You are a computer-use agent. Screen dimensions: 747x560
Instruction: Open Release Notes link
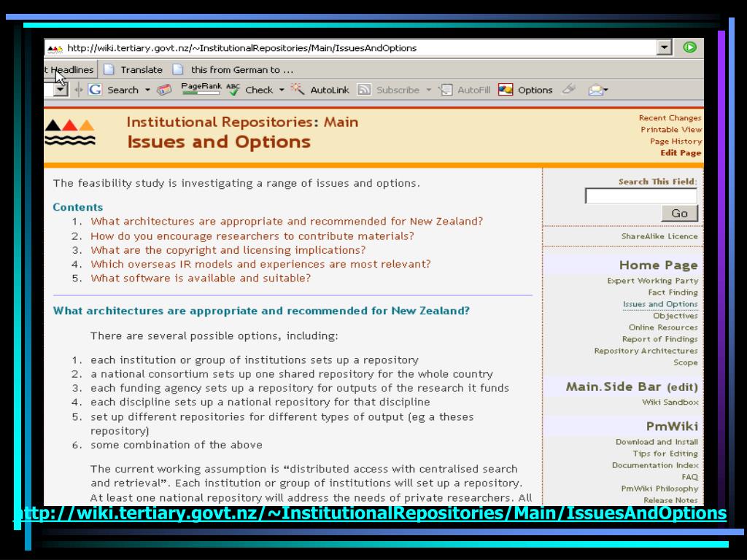coord(670,500)
